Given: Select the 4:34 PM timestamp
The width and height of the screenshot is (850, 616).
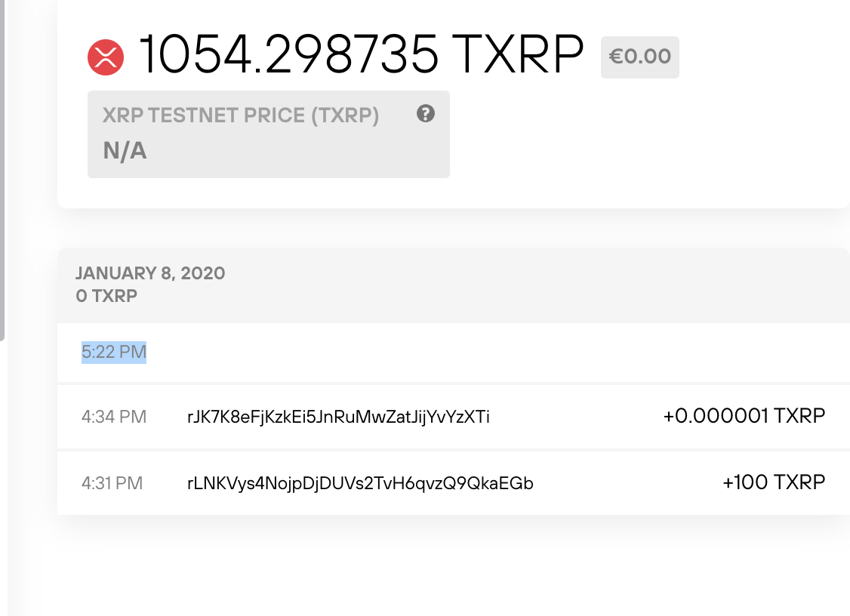Looking at the screenshot, I should [112, 417].
